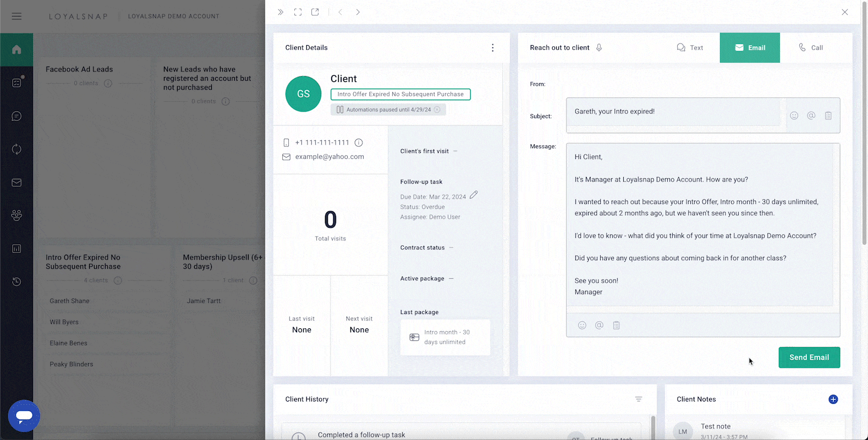Viewport: 868px width, 440px height.
Task: Edit follow-up task with pencil icon
Action: pyautogui.click(x=474, y=195)
